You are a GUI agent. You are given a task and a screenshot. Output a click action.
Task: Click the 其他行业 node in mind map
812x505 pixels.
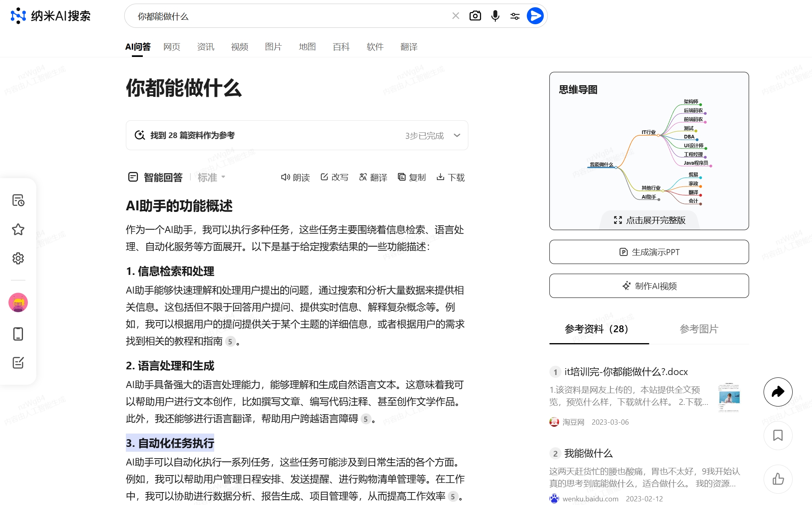(x=651, y=188)
